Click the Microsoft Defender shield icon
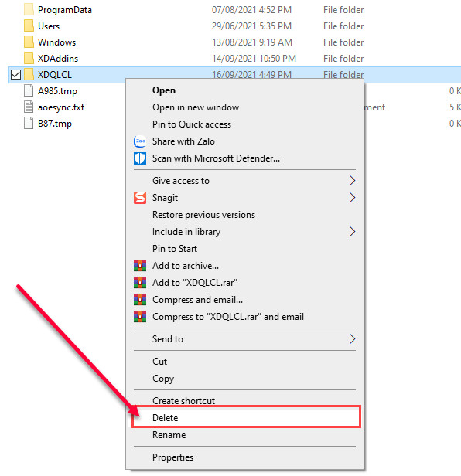The width and height of the screenshot is (461, 476). tap(140, 158)
